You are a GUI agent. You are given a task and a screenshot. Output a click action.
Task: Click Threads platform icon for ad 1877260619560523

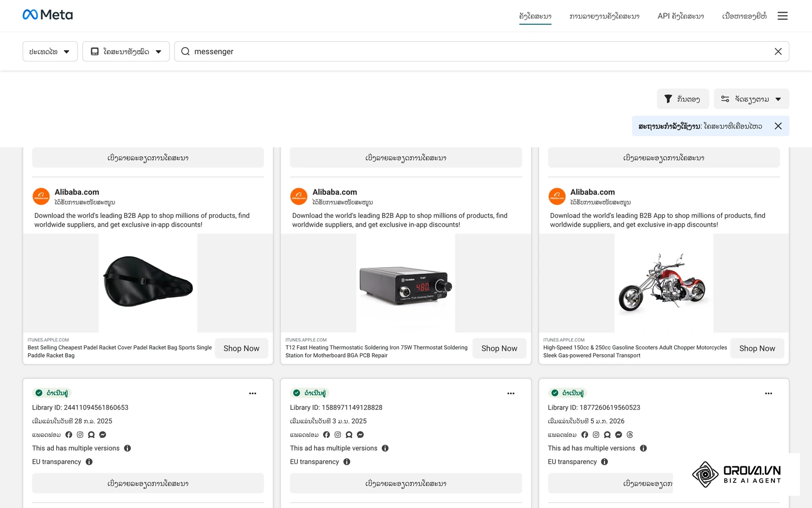630,435
